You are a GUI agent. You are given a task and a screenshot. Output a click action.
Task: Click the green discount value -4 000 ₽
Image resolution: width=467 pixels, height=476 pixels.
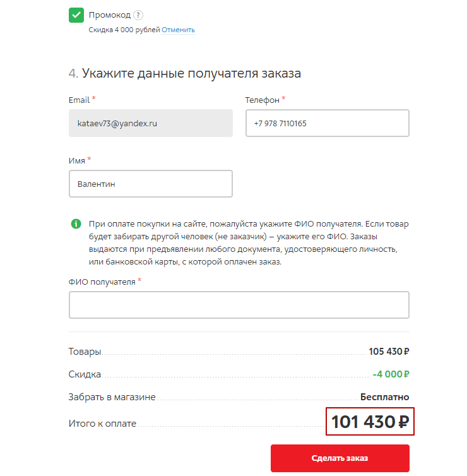tap(391, 374)
